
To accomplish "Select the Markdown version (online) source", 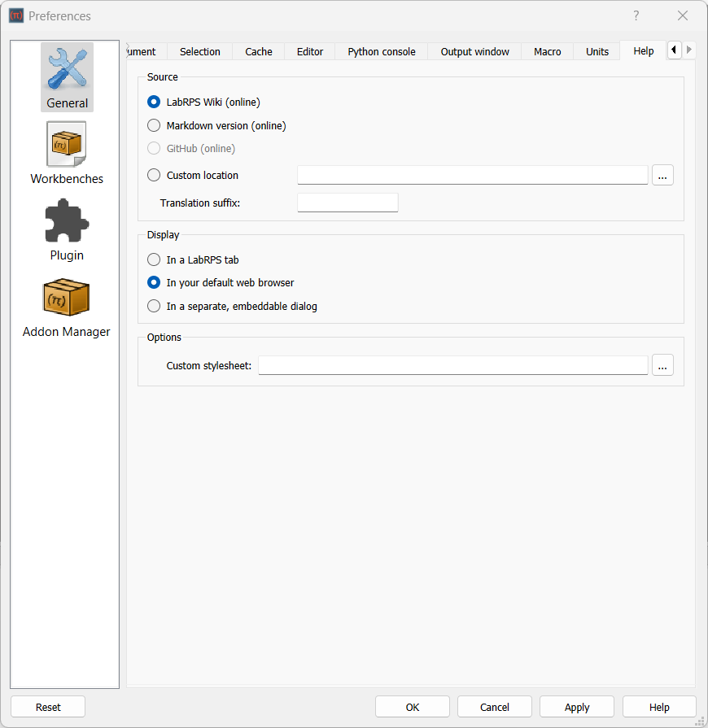I will (154, 126).
